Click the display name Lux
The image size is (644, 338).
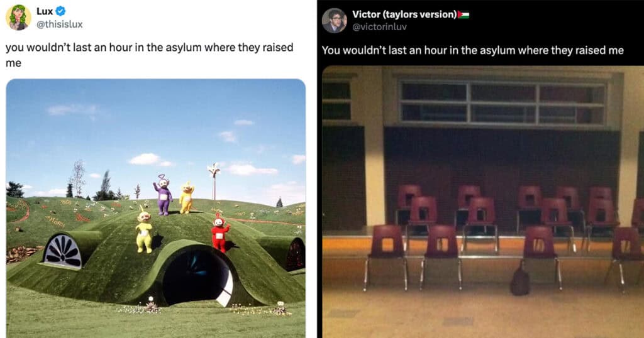pos(45,11)
